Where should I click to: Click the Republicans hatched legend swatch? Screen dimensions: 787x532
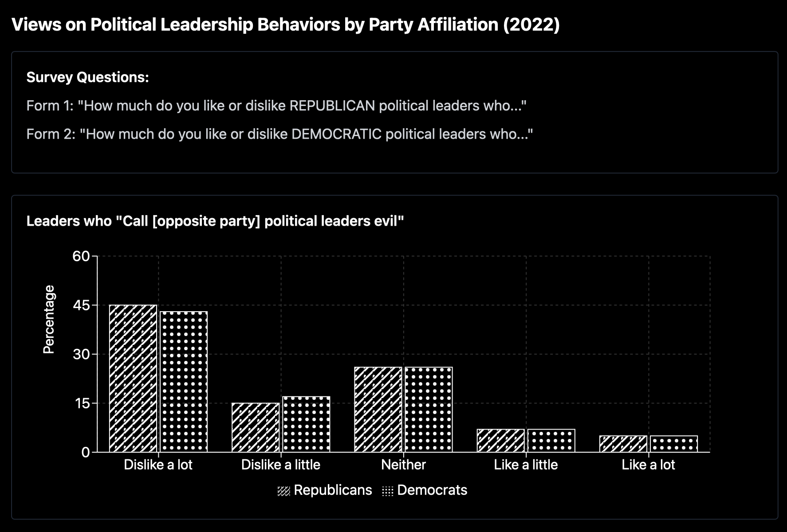point(283,491)
